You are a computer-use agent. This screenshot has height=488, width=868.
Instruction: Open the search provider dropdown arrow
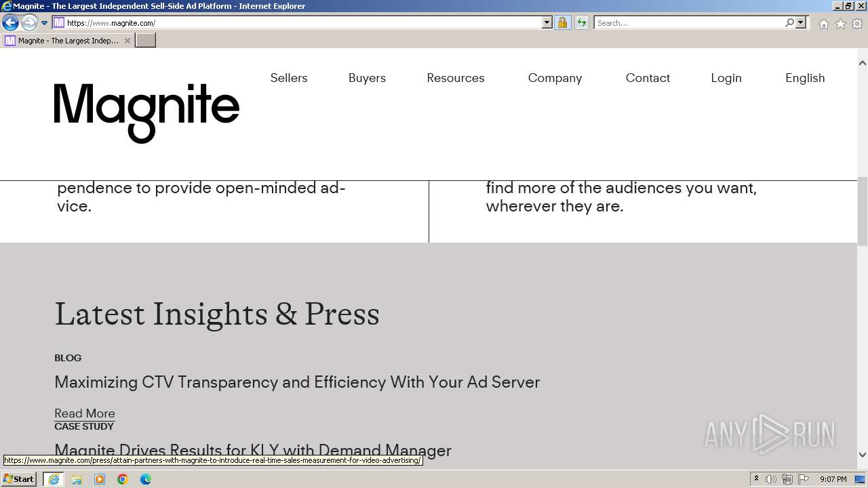coord(801,23)
